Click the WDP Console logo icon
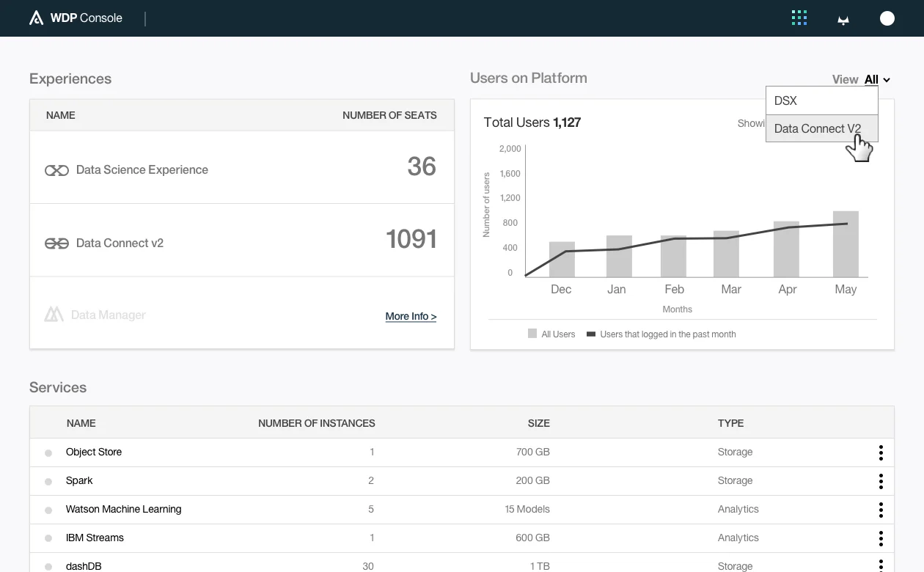 point(36,18)
